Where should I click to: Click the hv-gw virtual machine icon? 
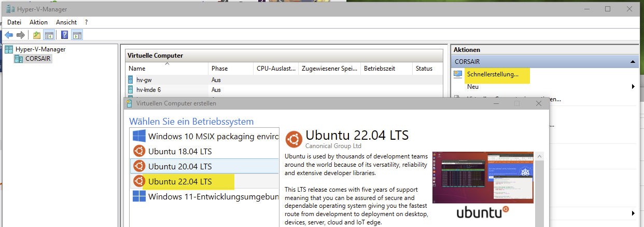click(x=131, y=80)
